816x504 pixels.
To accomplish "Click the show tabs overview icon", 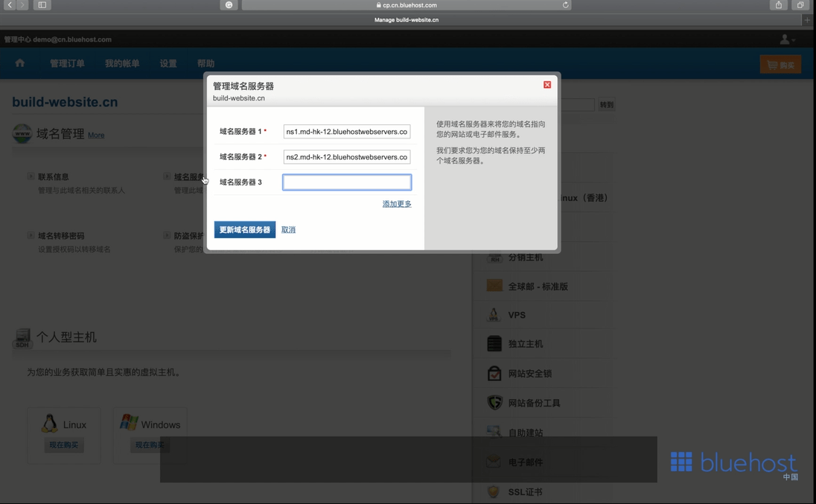I will click(x=800, y=4).
